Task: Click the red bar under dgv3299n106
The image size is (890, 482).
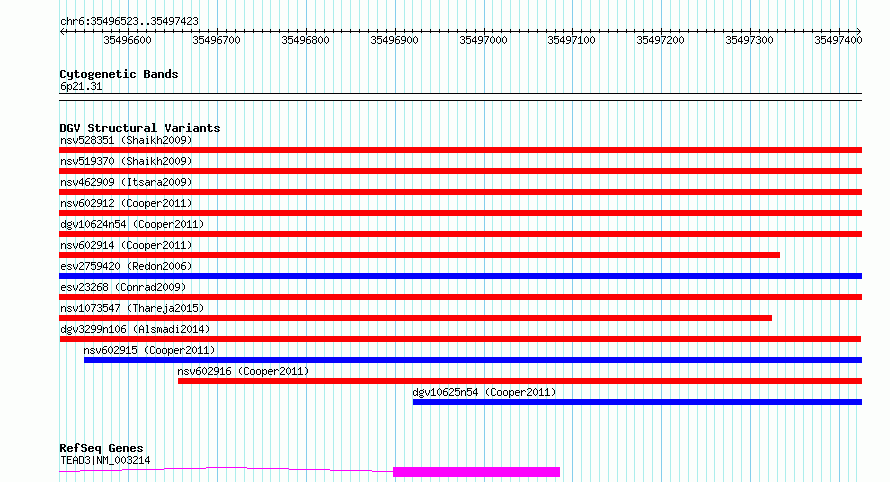Action: [460, 339]
